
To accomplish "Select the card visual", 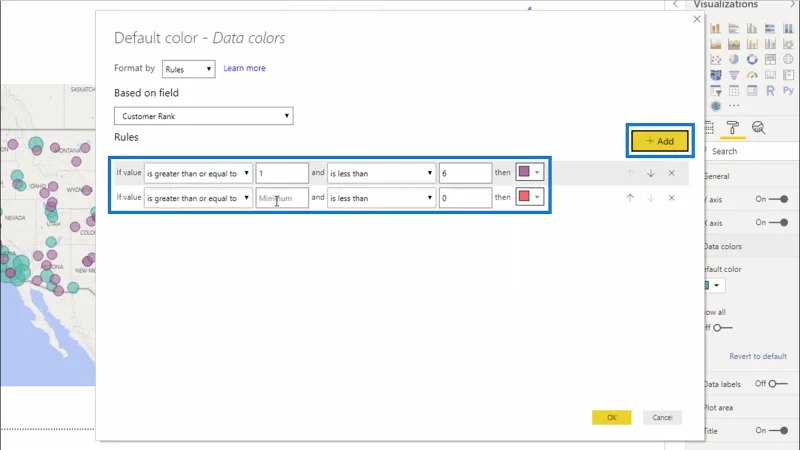I will (770, 76).
